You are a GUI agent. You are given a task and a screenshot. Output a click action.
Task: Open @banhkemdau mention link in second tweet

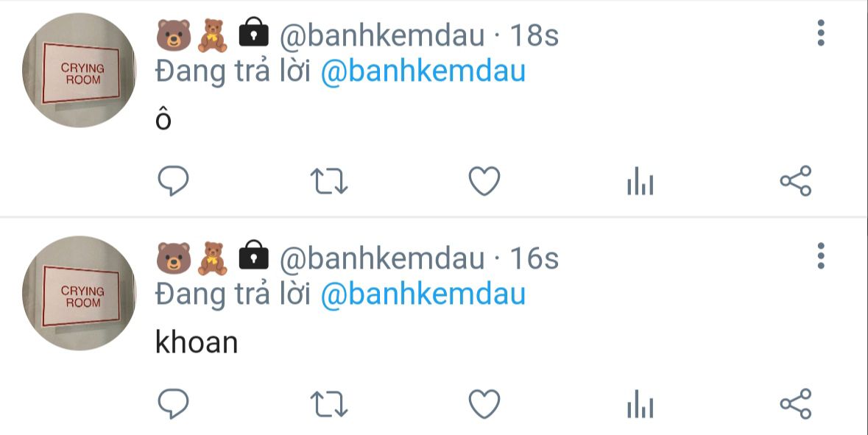tap(423, 294)
